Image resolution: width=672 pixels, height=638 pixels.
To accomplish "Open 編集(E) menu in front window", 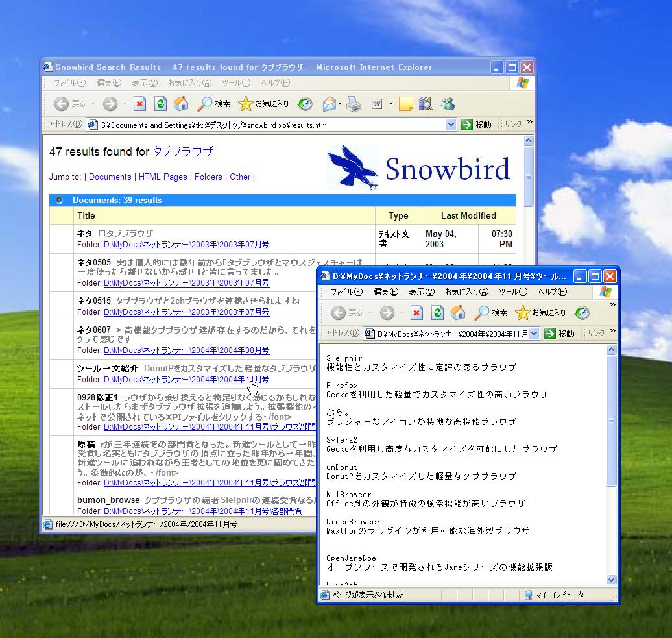I will coord(386,292).
